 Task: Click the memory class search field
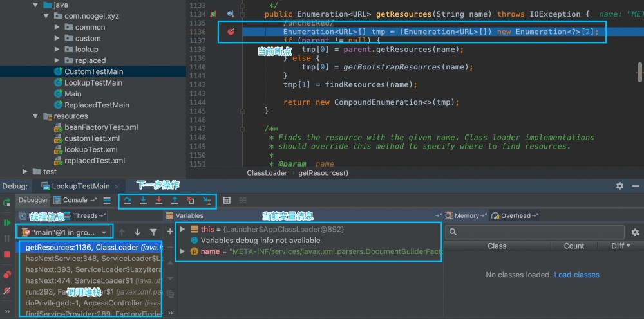[x=535, y=232]
